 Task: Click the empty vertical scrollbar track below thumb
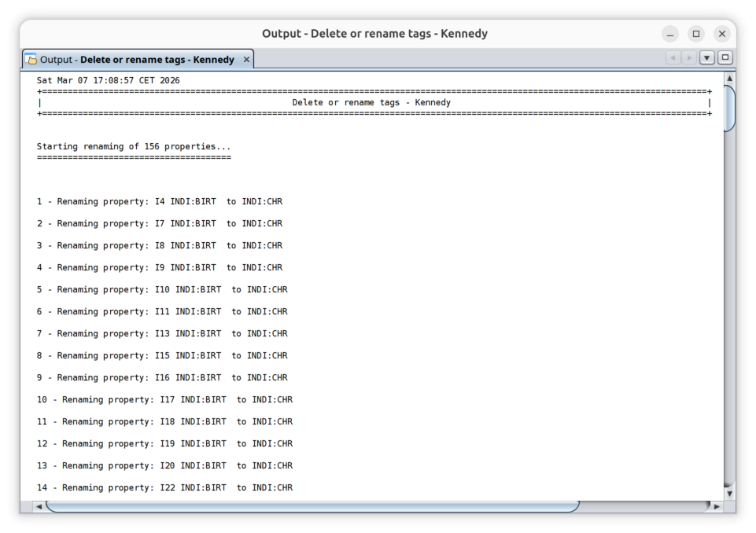(729, 314)
